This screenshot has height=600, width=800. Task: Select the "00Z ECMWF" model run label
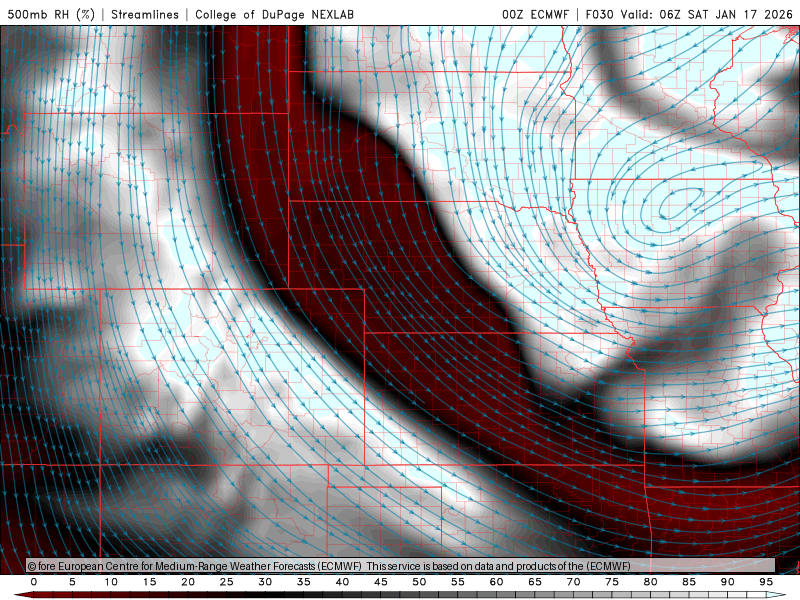pos(535,14)
